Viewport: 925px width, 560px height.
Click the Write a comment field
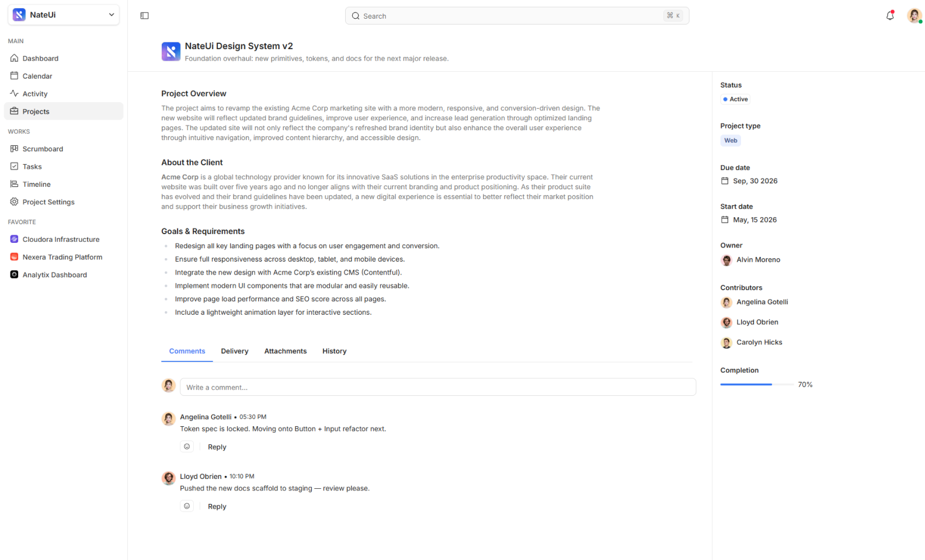pos(438,387)
